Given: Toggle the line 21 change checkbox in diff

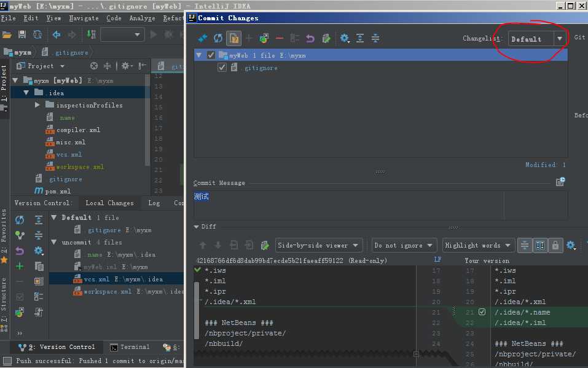Looking at the screenshot, I should [482, 311].
